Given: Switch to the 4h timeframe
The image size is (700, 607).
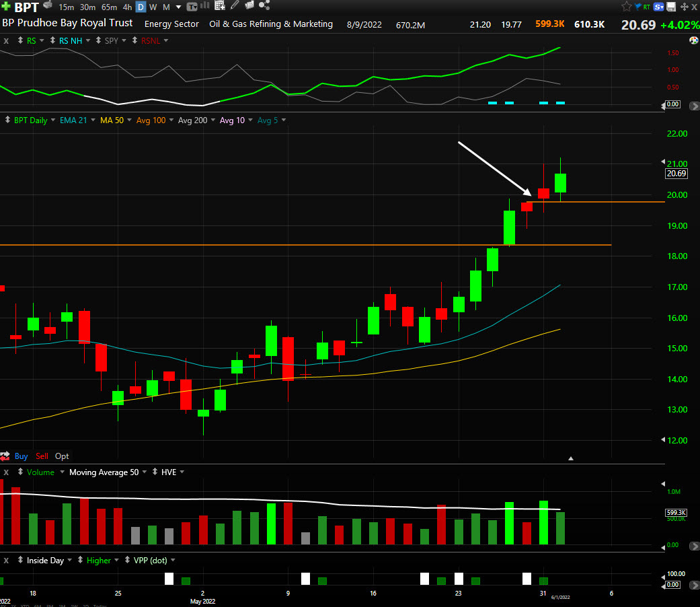Looking at the screenshot, I should (127, 7).
